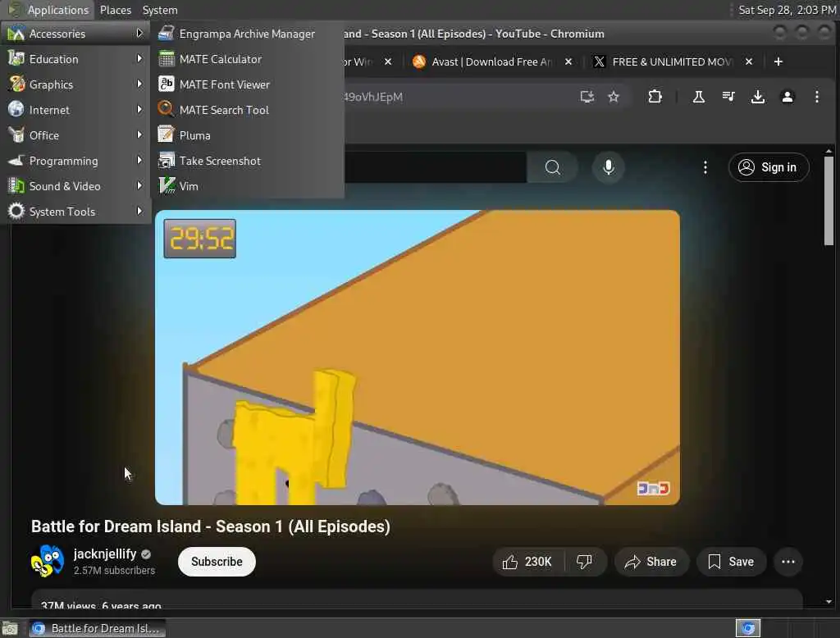
Task: Dislike the video thumbs-down button
Action: point(585,562)
